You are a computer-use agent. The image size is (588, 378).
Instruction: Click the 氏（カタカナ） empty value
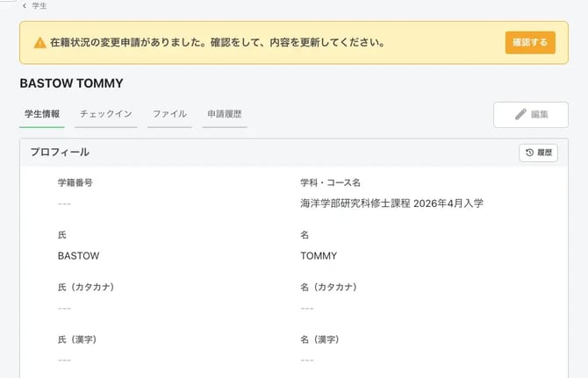coord(64,309)
